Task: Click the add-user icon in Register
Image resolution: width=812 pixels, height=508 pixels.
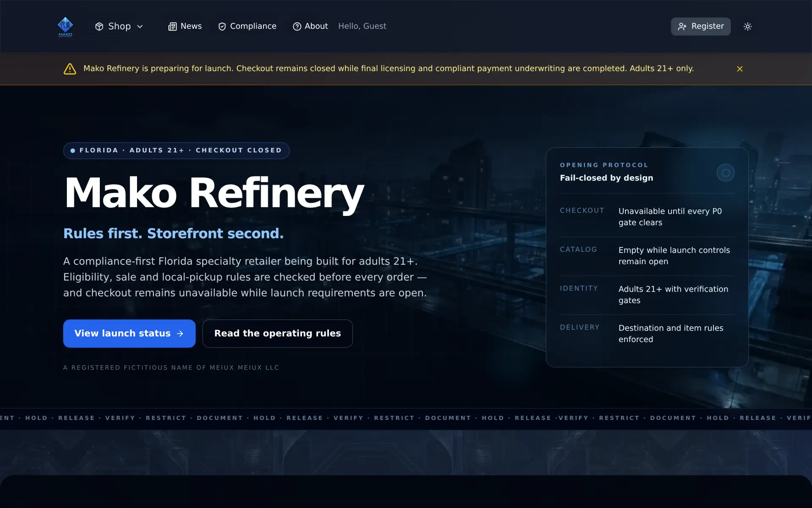Action: pyautogui.click(x=682, y=27)
